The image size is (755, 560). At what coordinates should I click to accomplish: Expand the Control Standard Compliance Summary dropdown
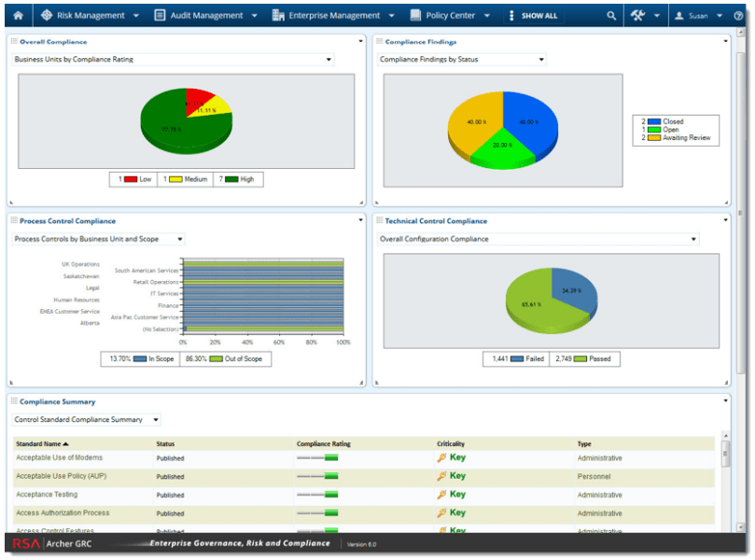point(154,419)
